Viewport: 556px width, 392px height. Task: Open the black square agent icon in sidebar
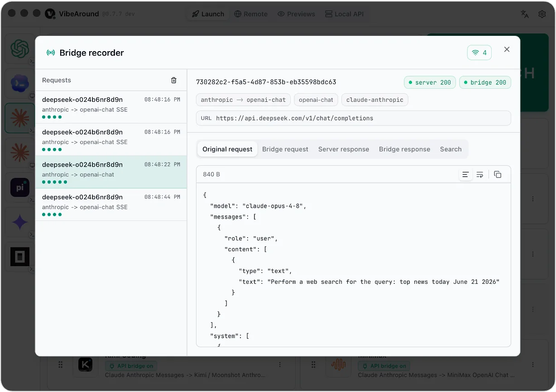[20, 257]
